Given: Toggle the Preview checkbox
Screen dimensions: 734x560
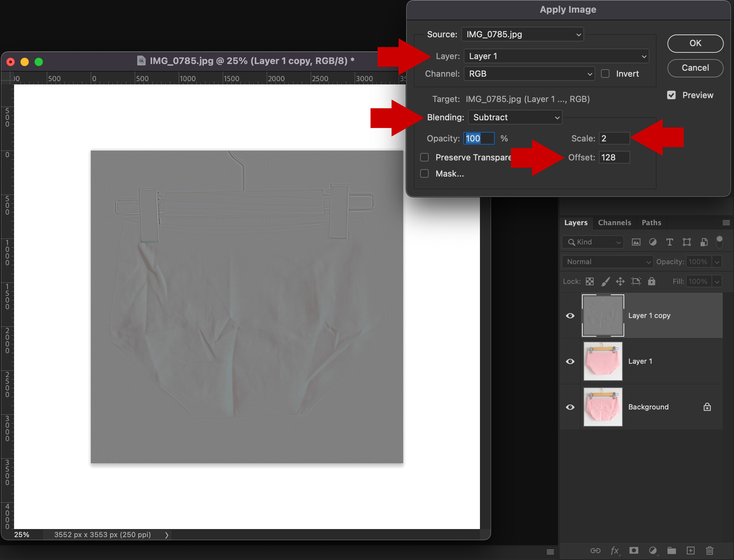Looking at the screenshot, I should click(x=671, y=95).
